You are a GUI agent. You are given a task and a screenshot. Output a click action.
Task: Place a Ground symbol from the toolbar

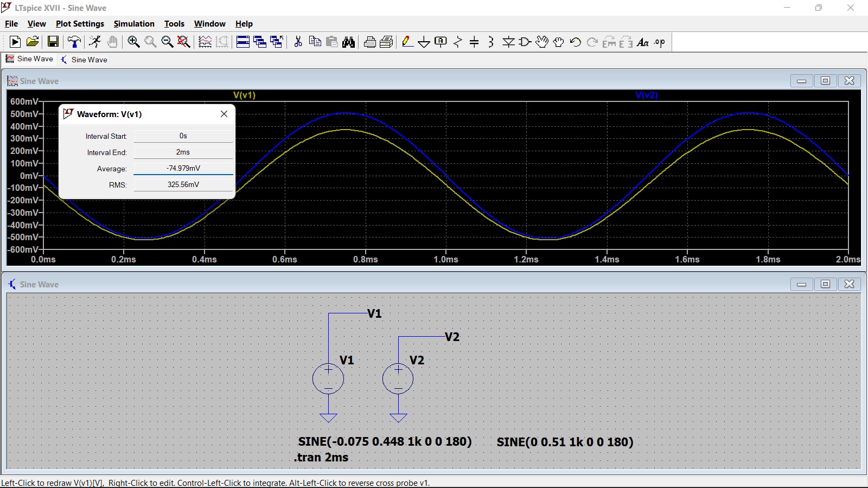click(424, 42)
